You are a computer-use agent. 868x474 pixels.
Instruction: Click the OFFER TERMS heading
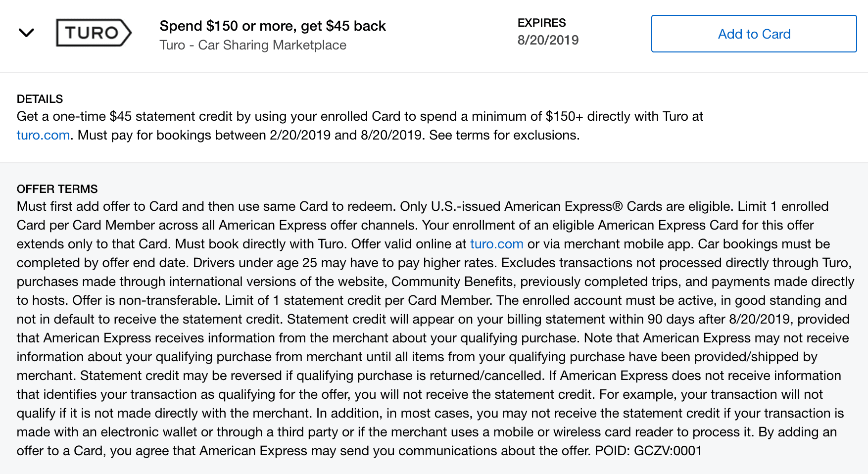click(x=57, y=189)
